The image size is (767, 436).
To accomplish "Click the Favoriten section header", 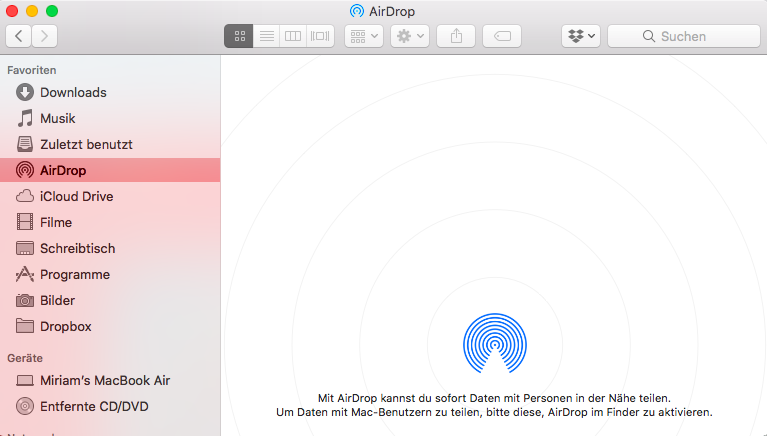I will point(32,70).
